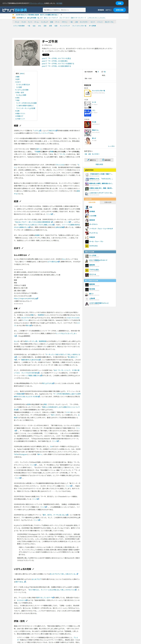Select the キャラクター category in the navigation bar
The width and height of the screenshot is (141, 644).
click(84, 22)
